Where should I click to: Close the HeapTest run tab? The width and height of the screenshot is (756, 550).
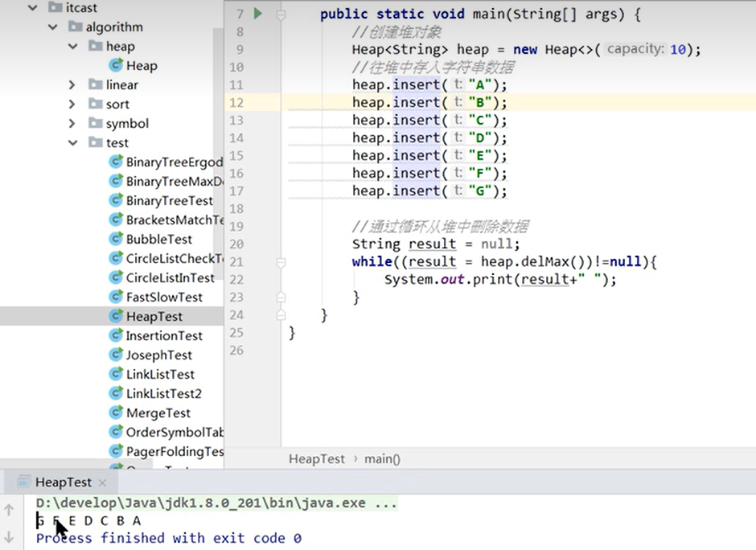coord(102,482)
